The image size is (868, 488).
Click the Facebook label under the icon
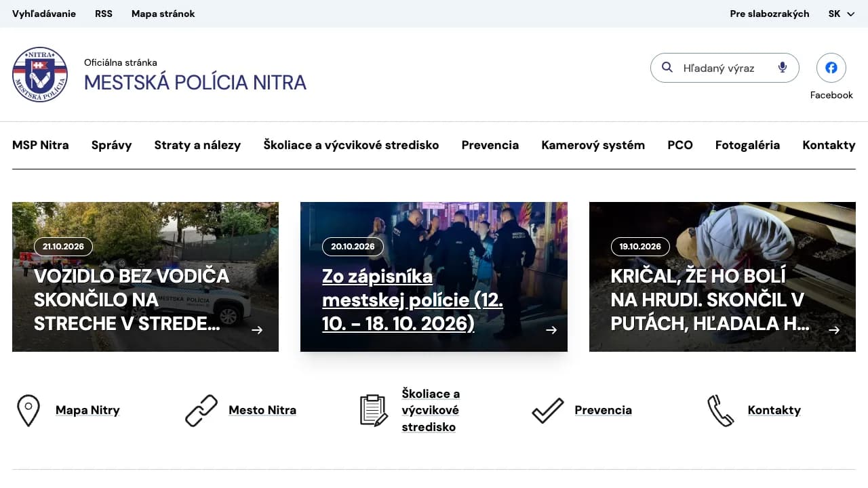tap(831, 95)
